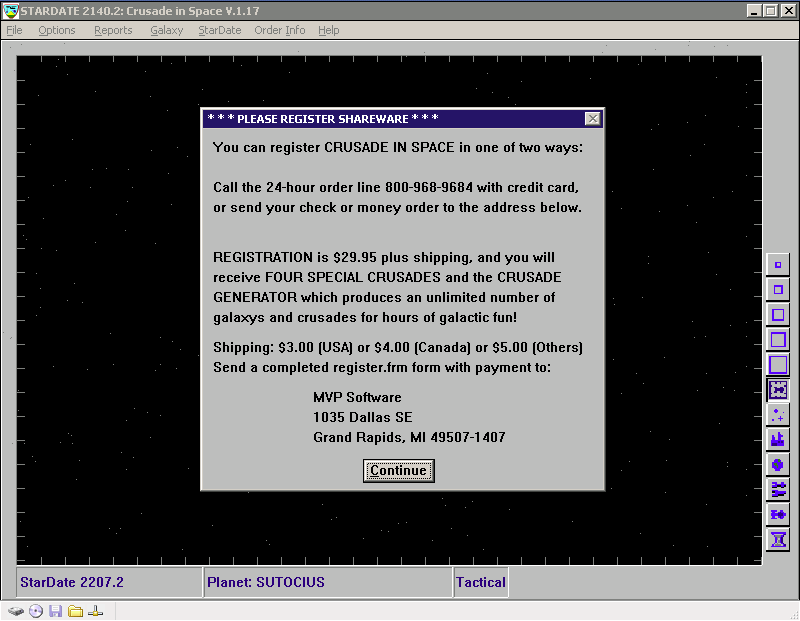Viewport: 800px width, 621px height.
Task: Click the app icon in the title bar
Action: (x=10, y=11)
